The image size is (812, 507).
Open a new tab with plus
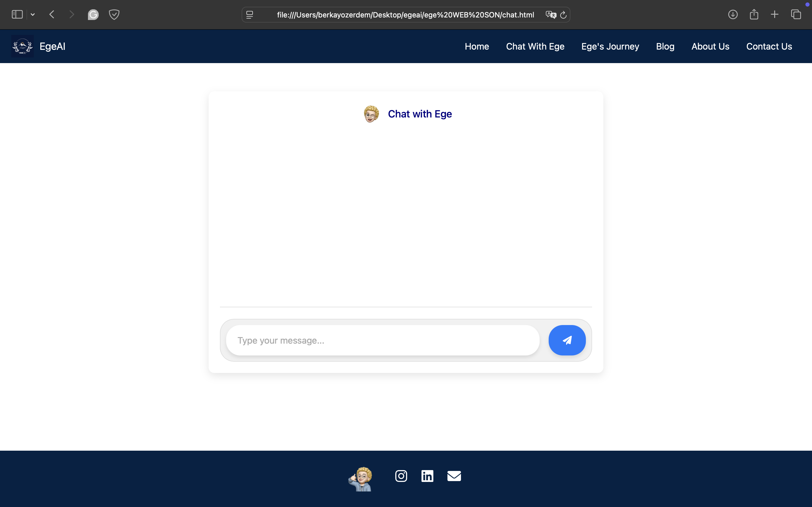click(x=775, y=14)
